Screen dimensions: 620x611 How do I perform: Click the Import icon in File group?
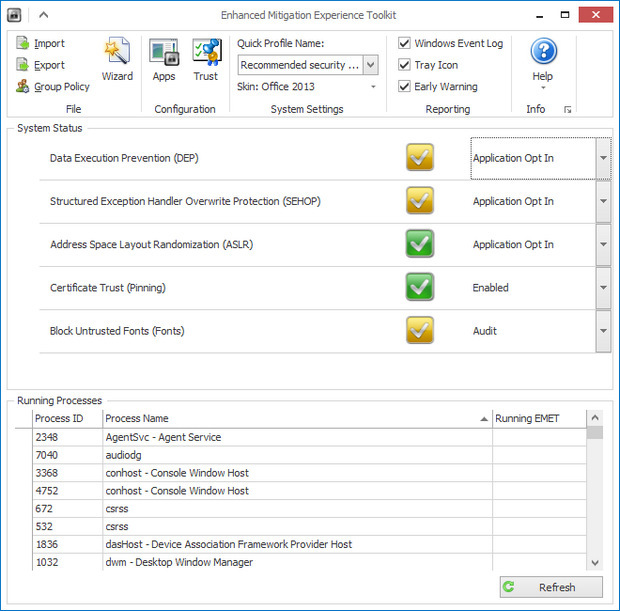[x=23, y=43]
